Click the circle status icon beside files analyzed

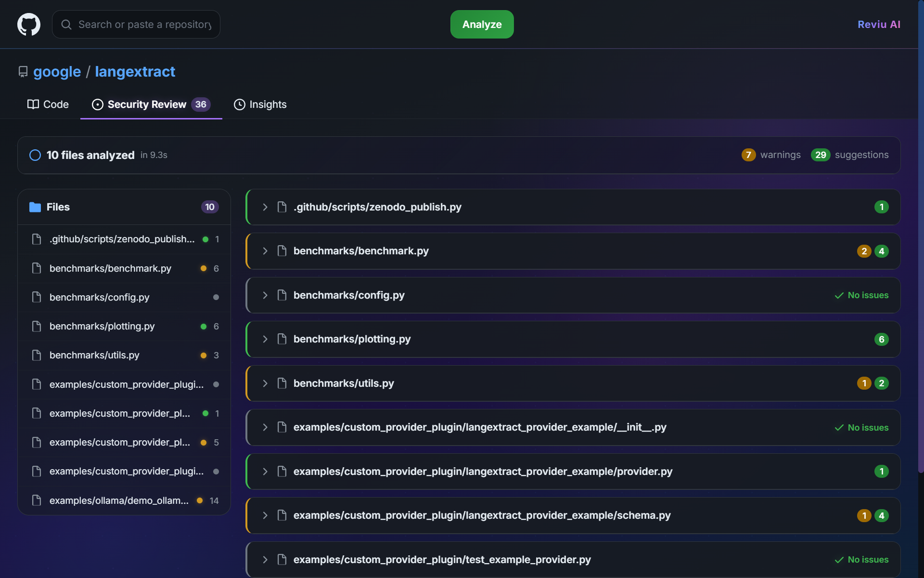(x=35, y=155)
